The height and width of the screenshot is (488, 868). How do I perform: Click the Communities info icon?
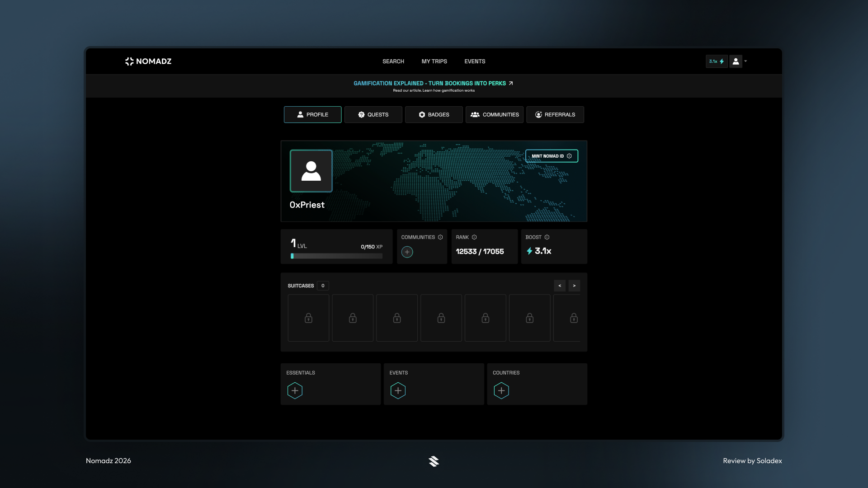(x=440, y=237)
